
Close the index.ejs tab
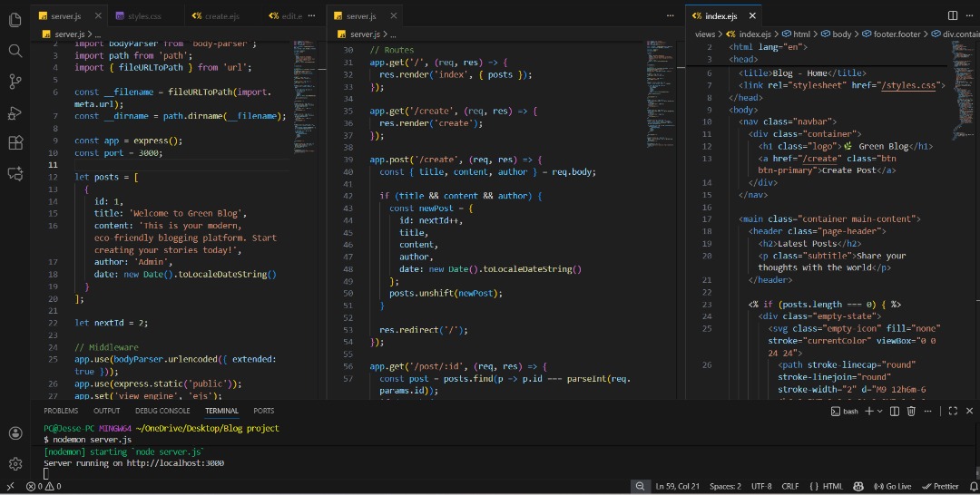click(752, 15)
